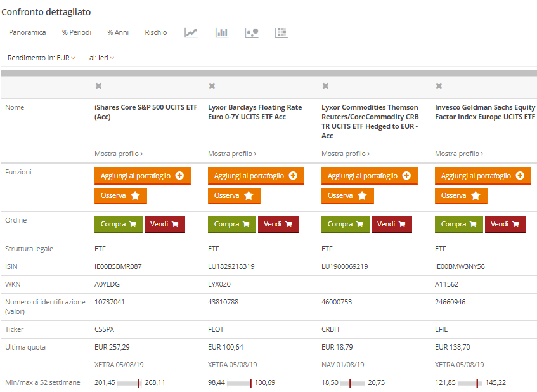Switch to the % Periodi tab

77,32
